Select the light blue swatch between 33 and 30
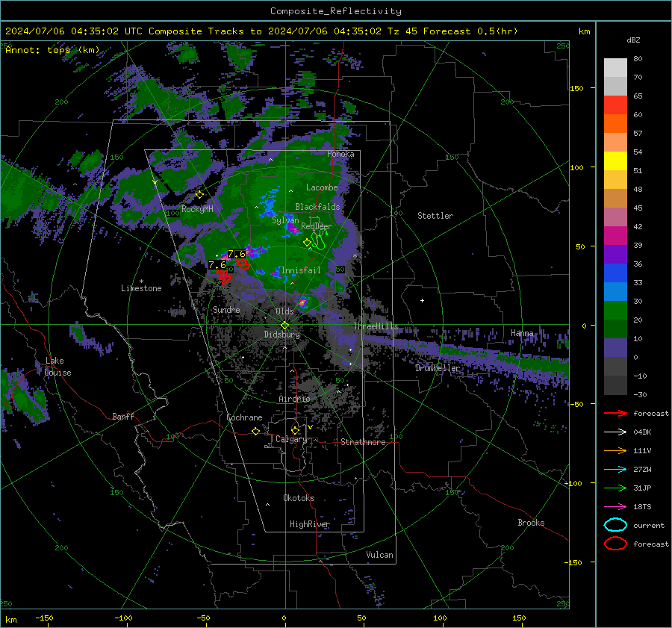The width and height of the screenshot is (672, 628). click(615, 292)
